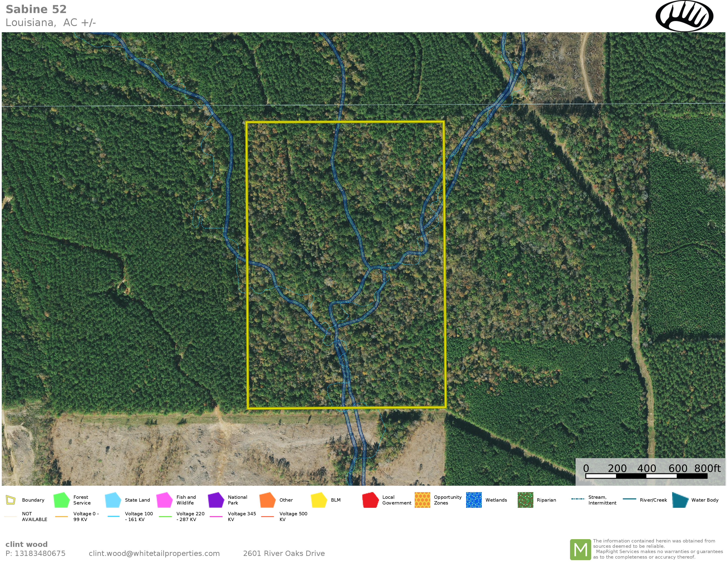Click the Local Government red swatch
Screen dimensions: 728x563
(x=370, y=500)
